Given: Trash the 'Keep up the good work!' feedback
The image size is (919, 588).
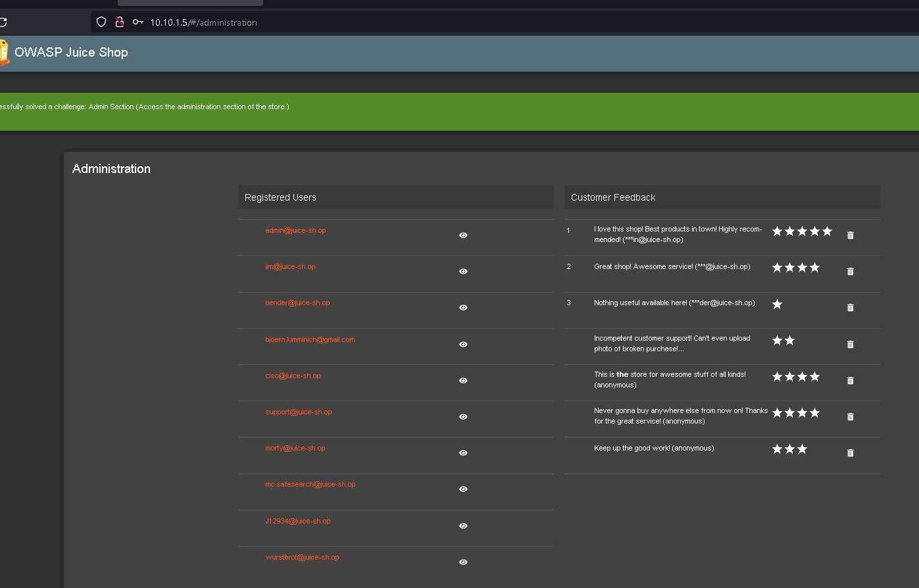Looking at the screenshot, I should pyautogui.click(x=850, y=453).
